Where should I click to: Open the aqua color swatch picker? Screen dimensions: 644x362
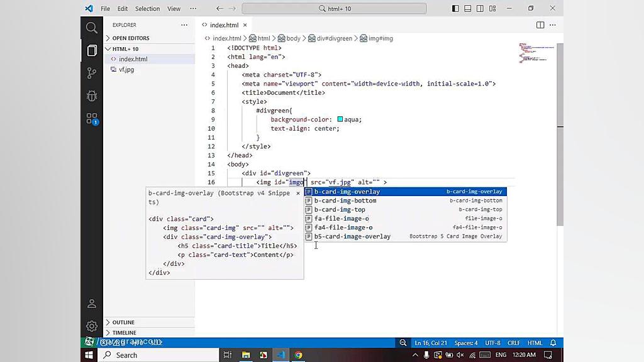[x=340, y=119]
